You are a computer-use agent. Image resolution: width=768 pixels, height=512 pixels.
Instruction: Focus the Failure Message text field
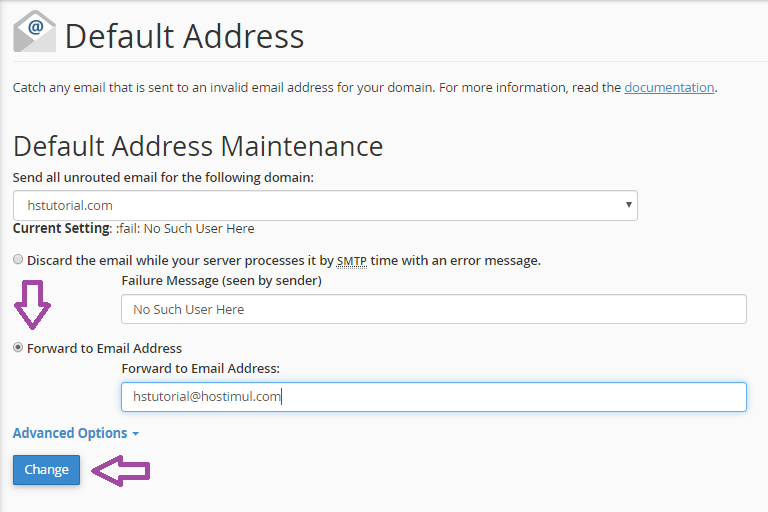(x=433, y=309)
